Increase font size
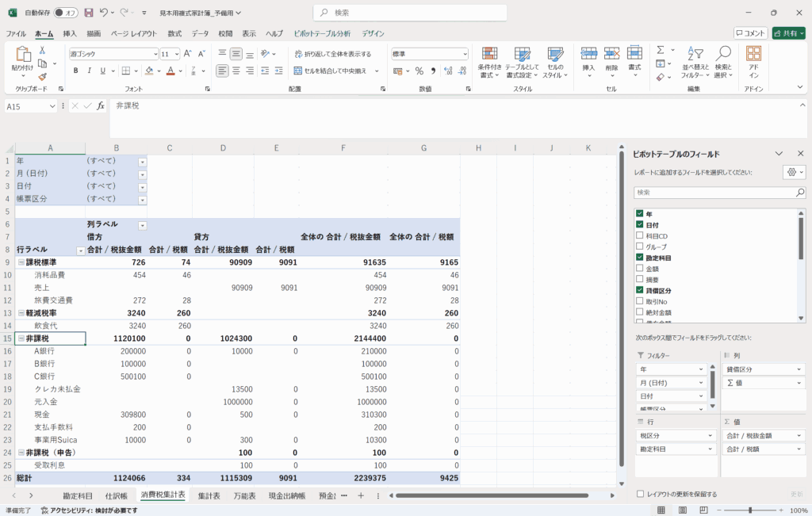812x516 pixels. [187, 54]
